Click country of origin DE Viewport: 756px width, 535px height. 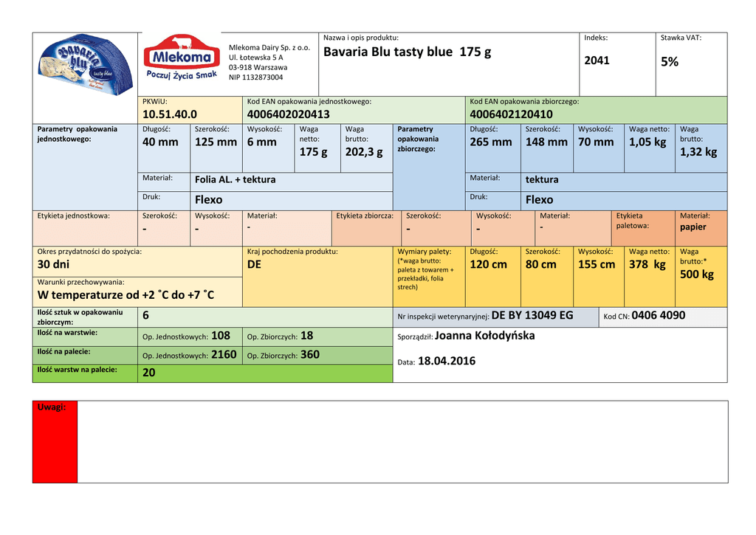(x=254, y=264)
